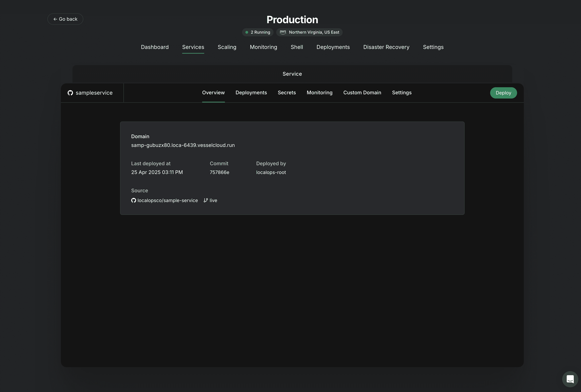This screenshot has height=392, width=581.
Task: Click the green running status dot
Action: point(247,32)
